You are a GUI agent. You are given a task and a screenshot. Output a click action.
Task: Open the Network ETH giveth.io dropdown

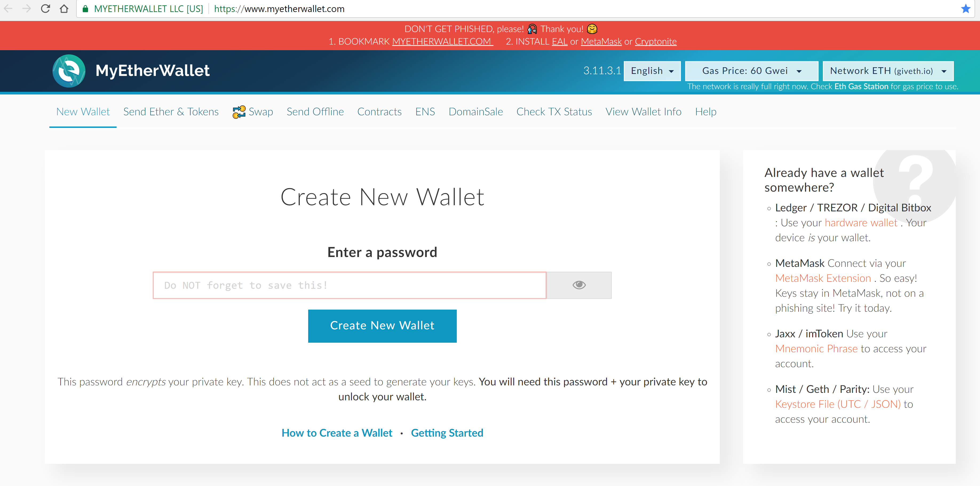(888, 71)
